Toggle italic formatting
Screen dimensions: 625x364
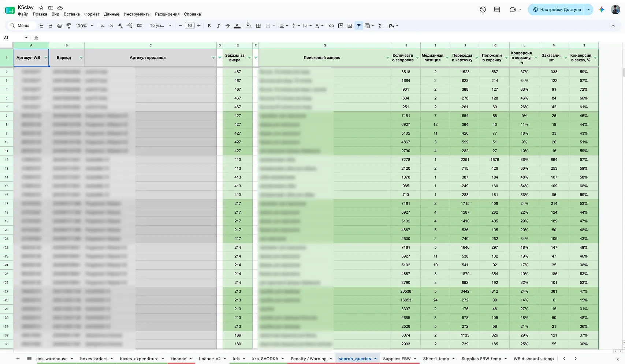click(x=219, y=26)
